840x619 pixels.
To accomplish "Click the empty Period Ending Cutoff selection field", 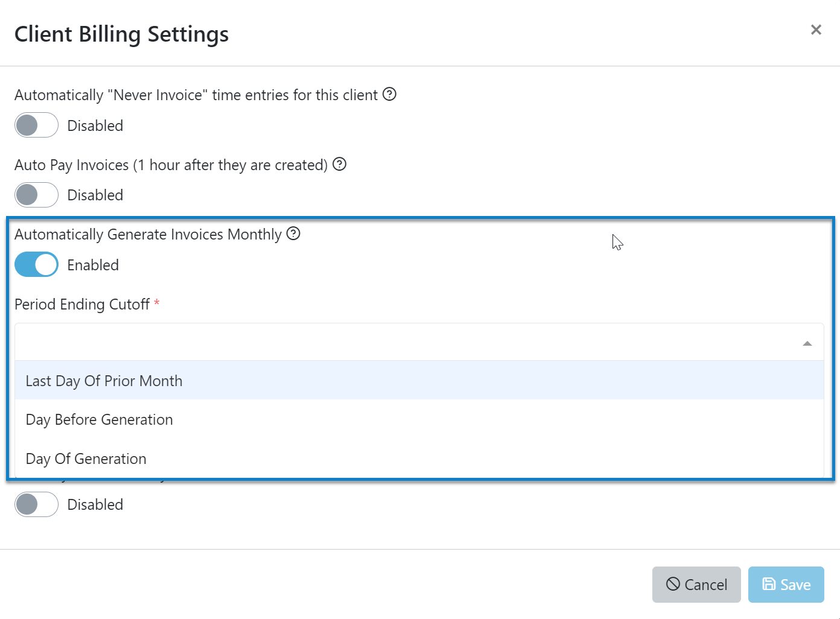I will click(x=362, y=342).
